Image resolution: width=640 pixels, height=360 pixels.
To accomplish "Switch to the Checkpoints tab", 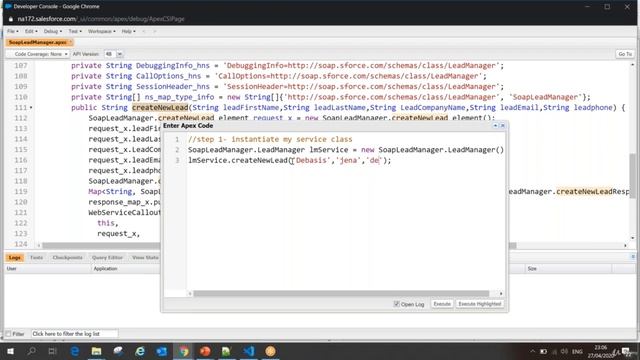I will click(x=67, y=258).
